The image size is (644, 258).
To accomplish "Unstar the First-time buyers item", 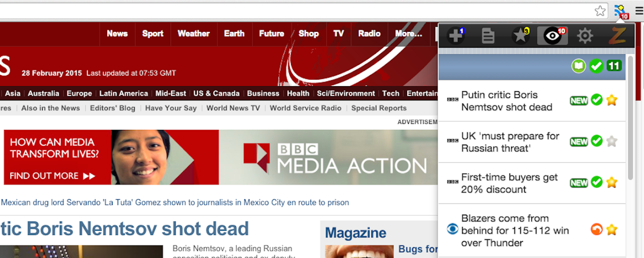I will click(612, 182).
